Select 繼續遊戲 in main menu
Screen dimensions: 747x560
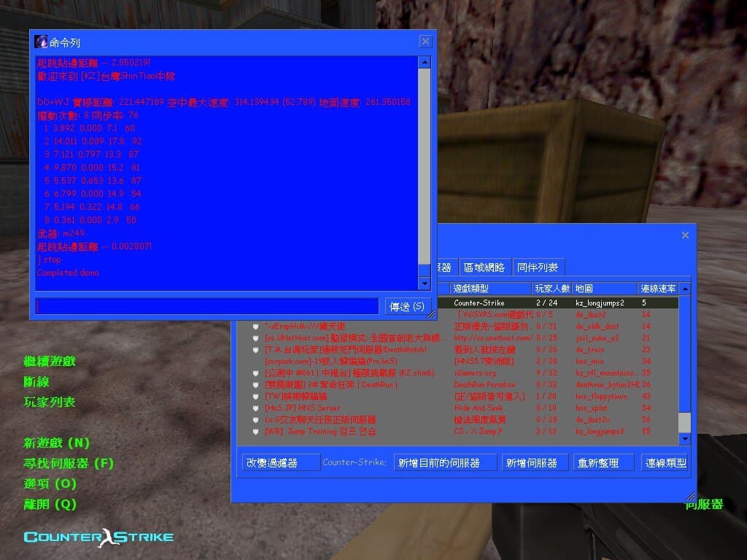pyautogui.click(x=50, y=361)
